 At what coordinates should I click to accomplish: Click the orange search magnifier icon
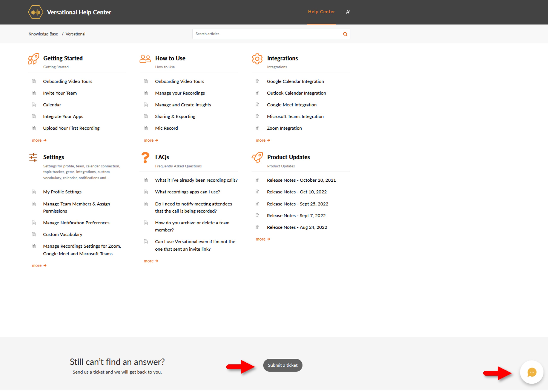[345, 34]
